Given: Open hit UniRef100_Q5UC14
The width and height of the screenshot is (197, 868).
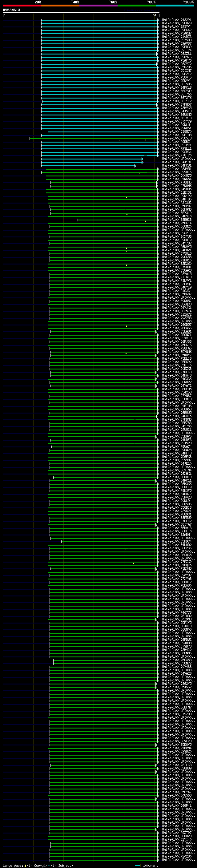Looking at the screenshot, I should (176, 223).
